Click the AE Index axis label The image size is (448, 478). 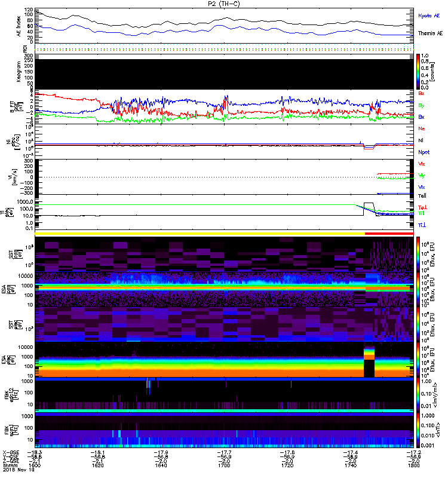click(x=19, y=26)
